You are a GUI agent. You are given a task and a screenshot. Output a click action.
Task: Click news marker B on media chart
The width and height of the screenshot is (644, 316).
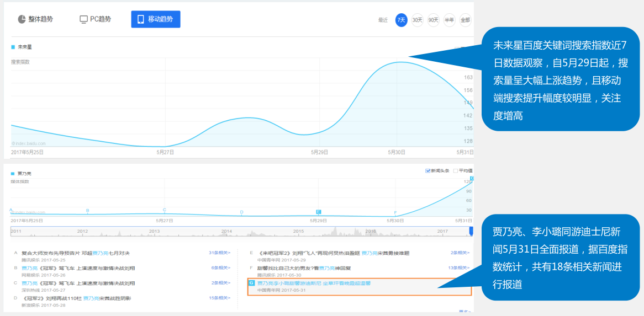tap(87, 210)
